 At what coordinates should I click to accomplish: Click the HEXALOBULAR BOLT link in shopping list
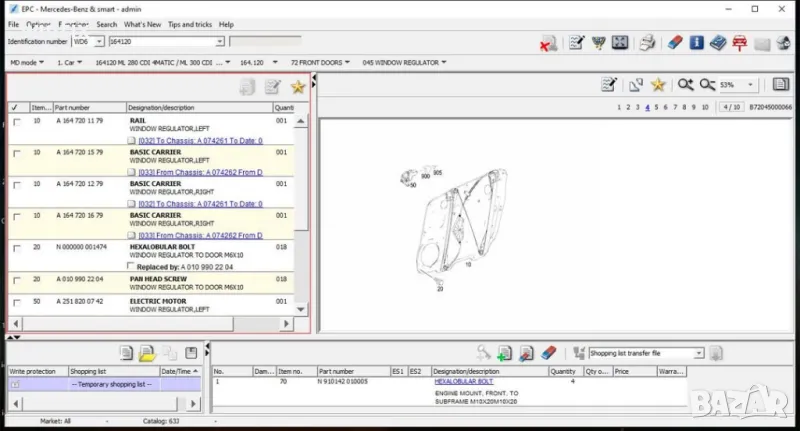coord(463,381)
